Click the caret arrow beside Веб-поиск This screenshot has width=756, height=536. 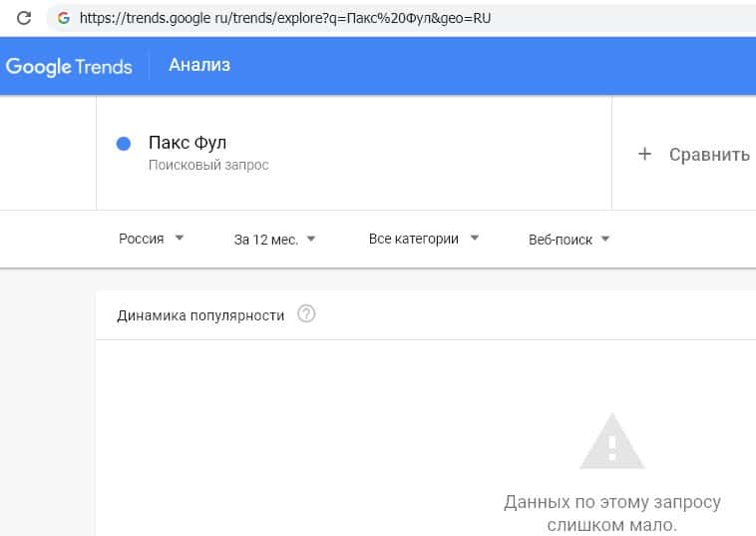tap(606, 240)
